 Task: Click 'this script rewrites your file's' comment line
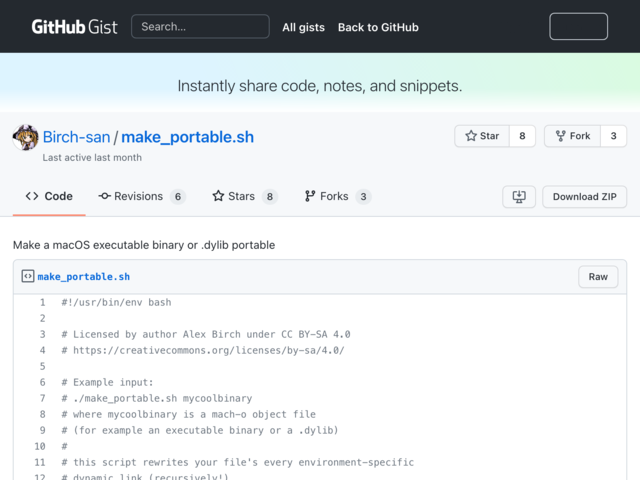click(238, 462)
